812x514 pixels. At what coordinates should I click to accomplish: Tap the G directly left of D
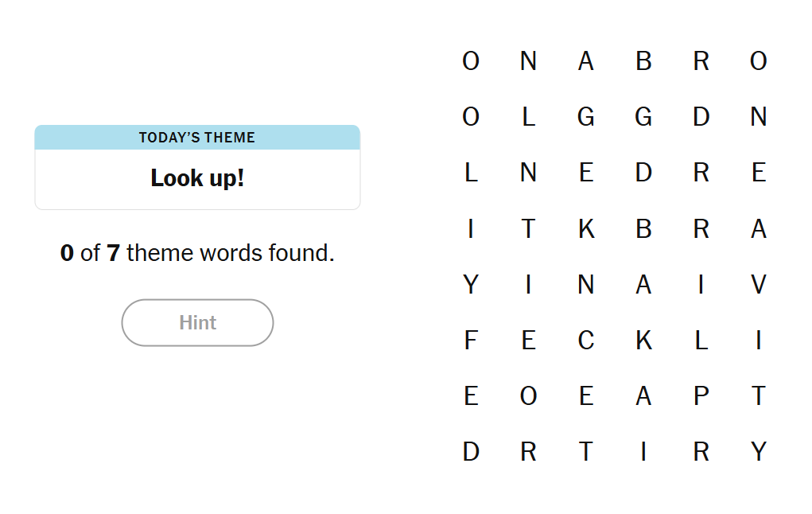(643, 117)
